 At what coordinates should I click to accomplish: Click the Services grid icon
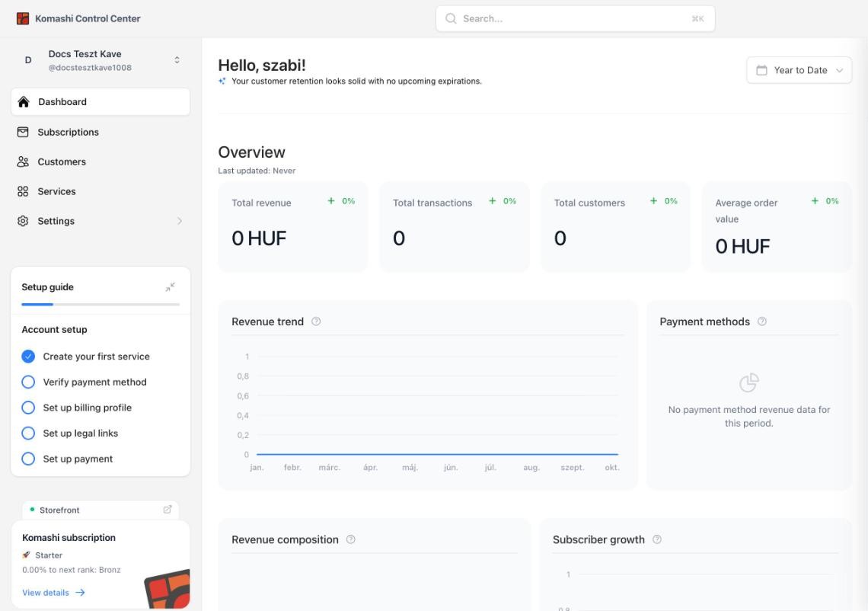click(x=23, y=191)
